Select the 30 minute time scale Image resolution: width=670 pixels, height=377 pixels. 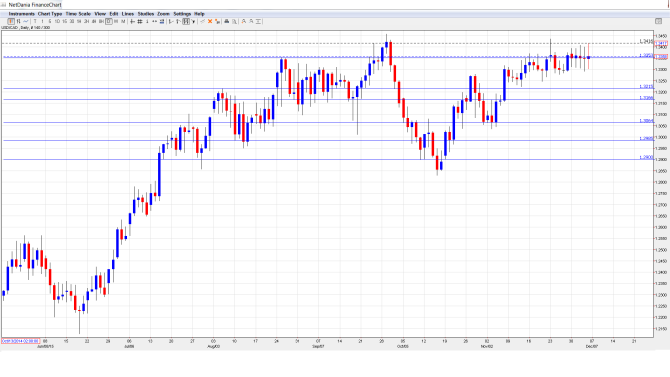click(72, 21)
